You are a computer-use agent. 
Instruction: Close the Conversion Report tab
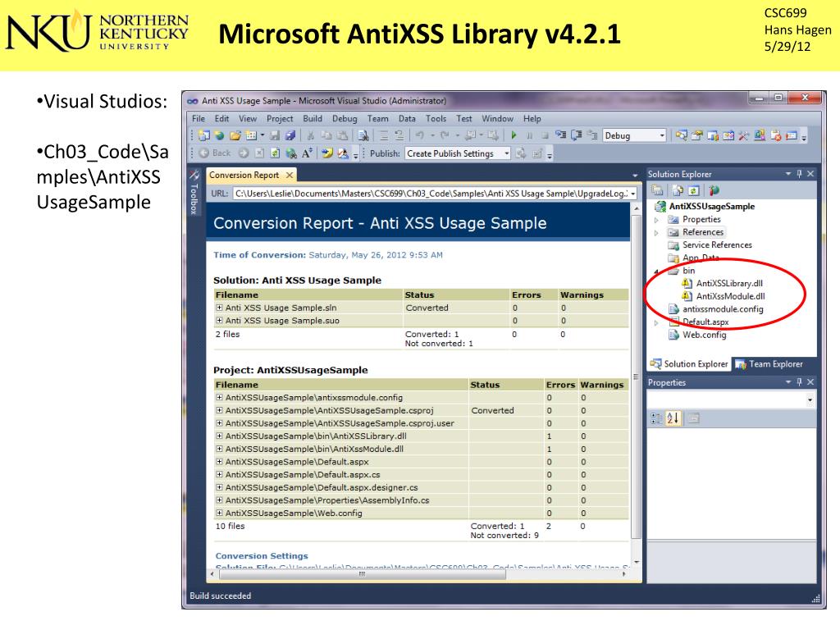pyautogui.click(x=290, y=176)
